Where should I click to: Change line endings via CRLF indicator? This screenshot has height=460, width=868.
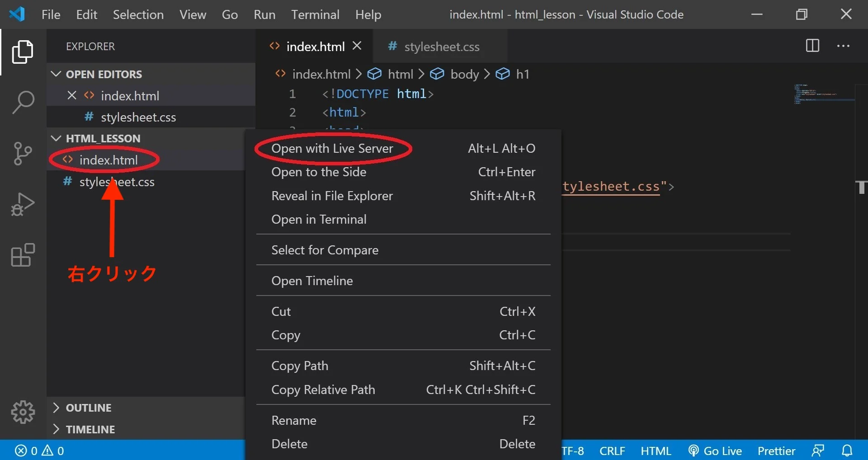pyautogui.click(x=612, y=450)
